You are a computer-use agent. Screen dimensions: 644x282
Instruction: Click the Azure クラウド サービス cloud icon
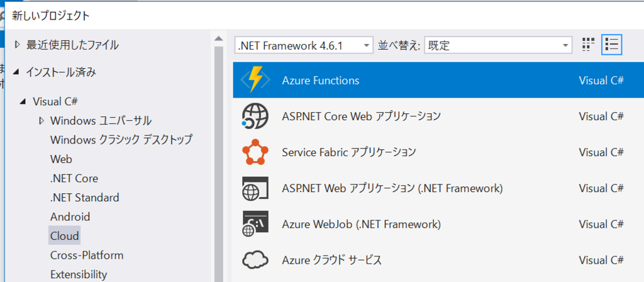(255, 260)
